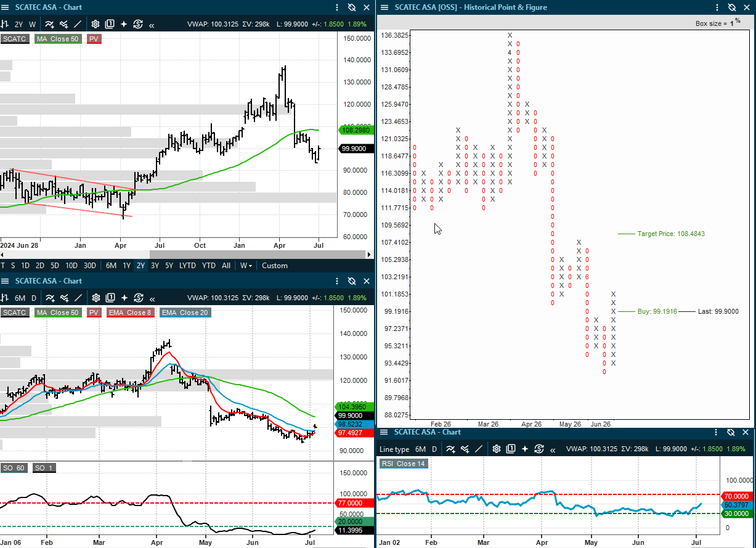Click horizontal scrollbar thumb under top-left chart
The height and width of the screenshot is (548, 756).
click(x=256, y=254)
